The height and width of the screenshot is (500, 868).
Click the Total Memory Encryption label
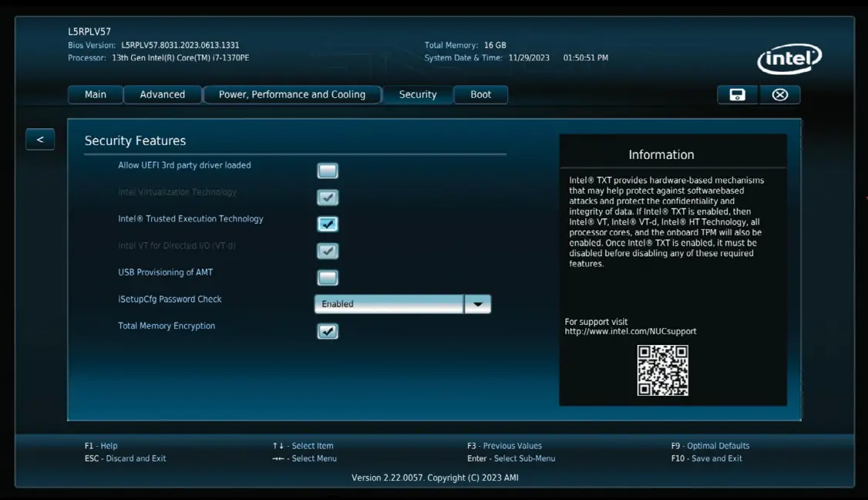pyautogui.click(x=167, y=326)
